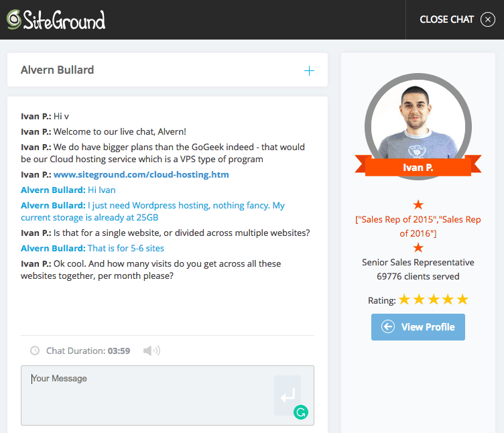Click the 'Senior Sales Representative' title
504x433 pixels.
pyautogui.click(x=418, y=262)
